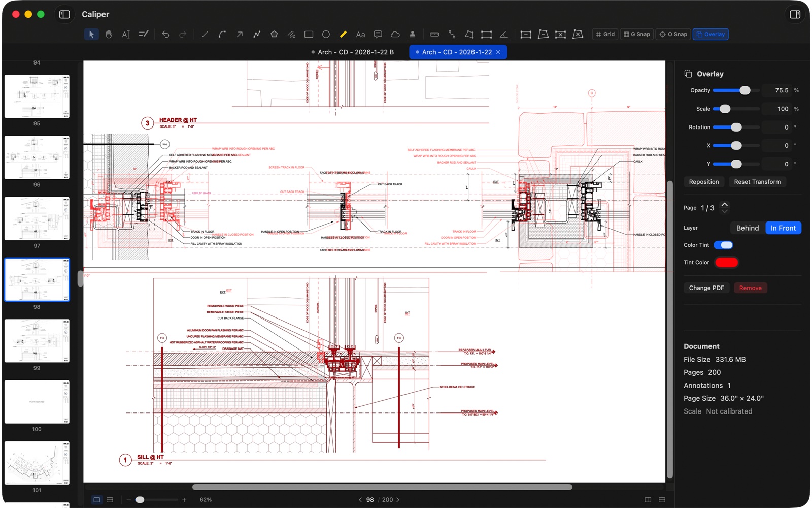Switch off the Color Tint toggle

click(x=723, y=245)
